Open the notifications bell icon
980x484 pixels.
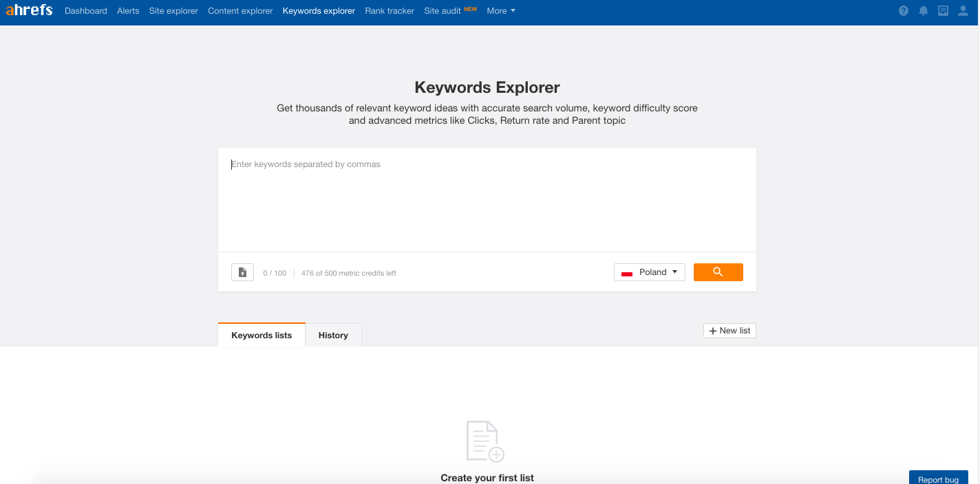pos(924,11)
